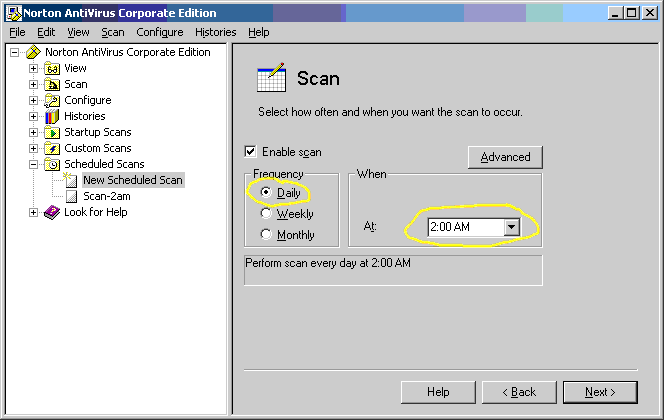Click the Custom Scans lightning icon

52,148
